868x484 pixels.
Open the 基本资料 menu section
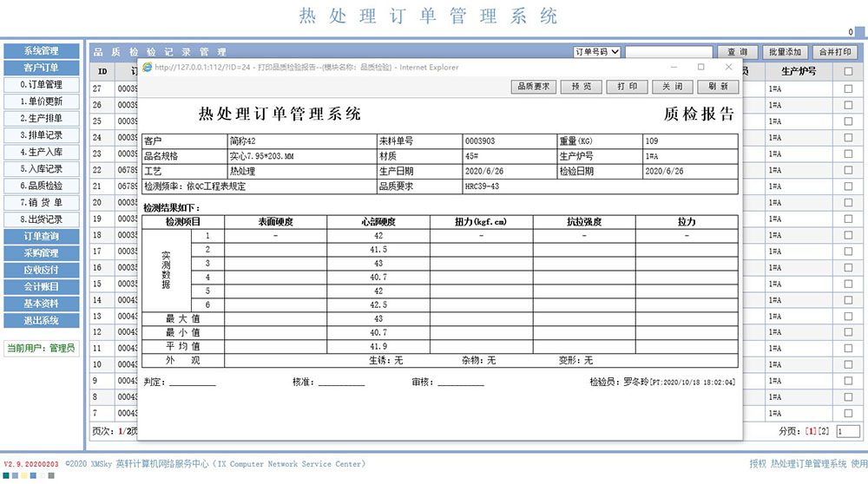point(42,304)
